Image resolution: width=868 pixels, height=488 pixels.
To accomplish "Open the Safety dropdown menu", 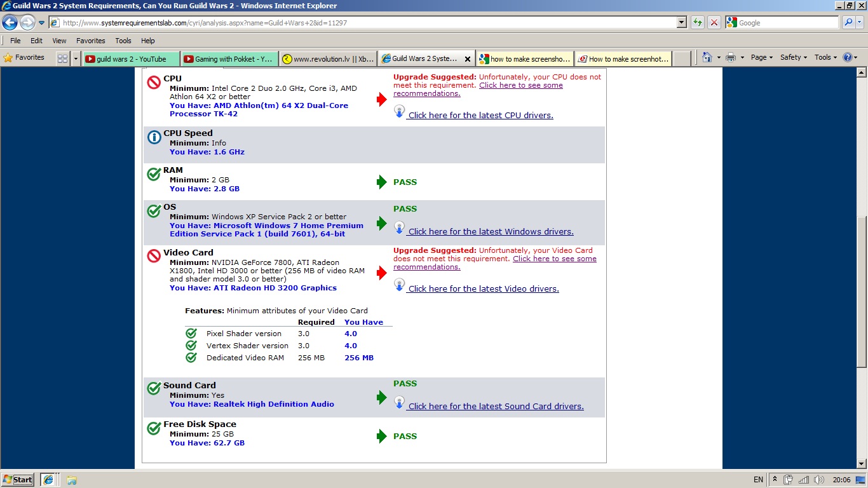I will pyautogui.click(x=794, y=57).
